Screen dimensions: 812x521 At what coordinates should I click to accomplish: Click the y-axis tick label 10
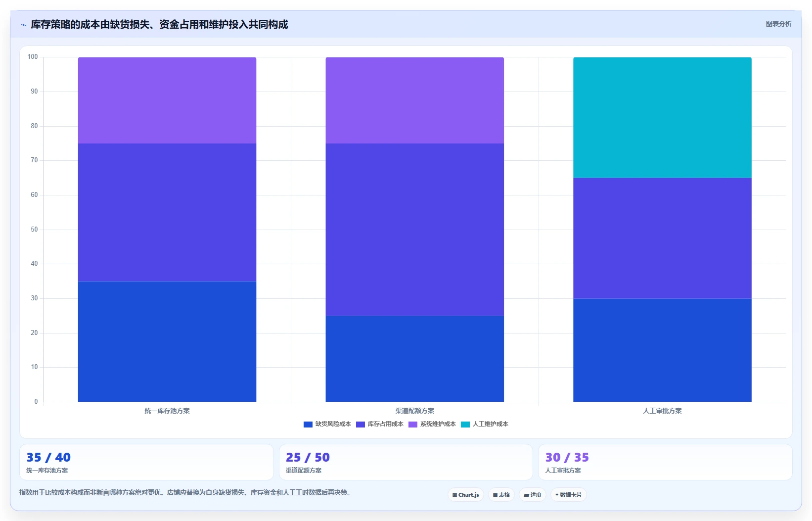34,367
